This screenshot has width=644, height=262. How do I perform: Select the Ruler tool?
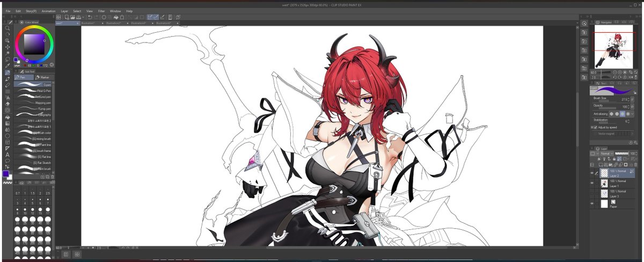click(8, 148)
